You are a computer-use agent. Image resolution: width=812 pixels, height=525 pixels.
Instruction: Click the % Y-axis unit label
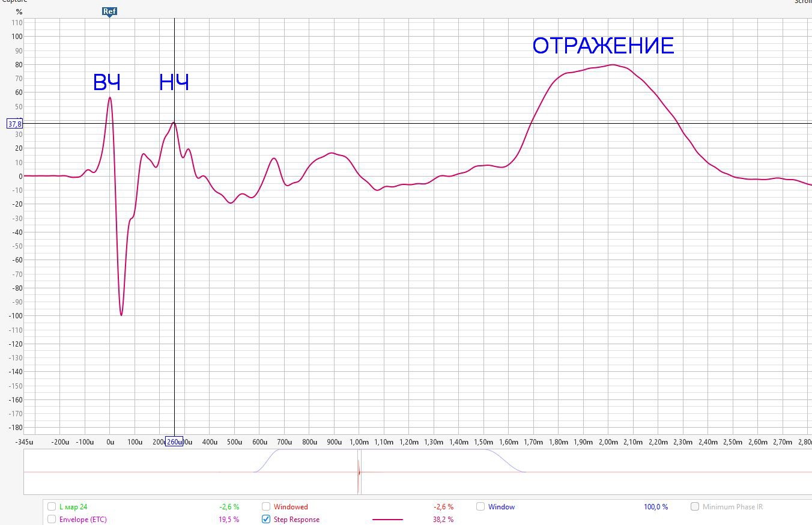19,11
